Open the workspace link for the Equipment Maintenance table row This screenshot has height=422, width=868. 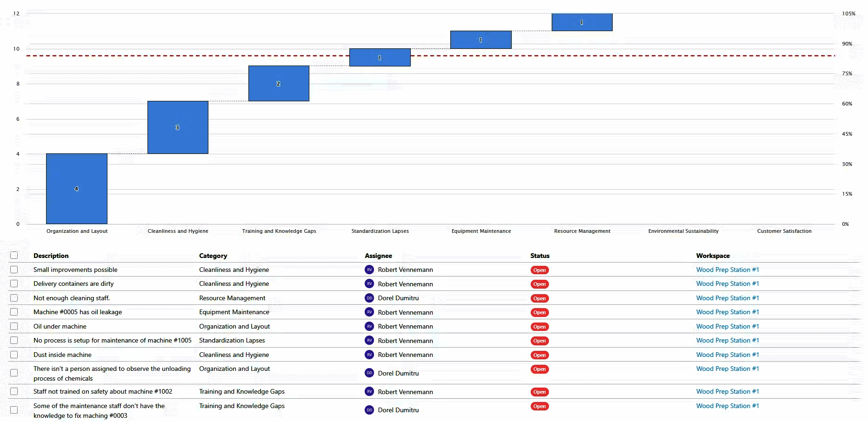[x=728, y=312]
